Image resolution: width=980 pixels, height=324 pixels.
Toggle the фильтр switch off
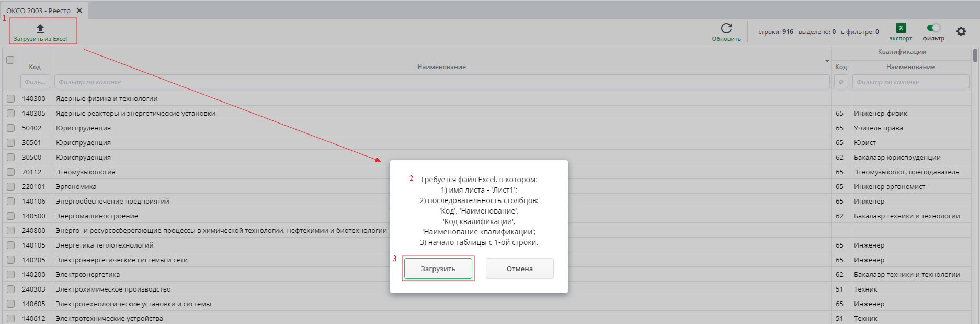(x=933, y=28)
